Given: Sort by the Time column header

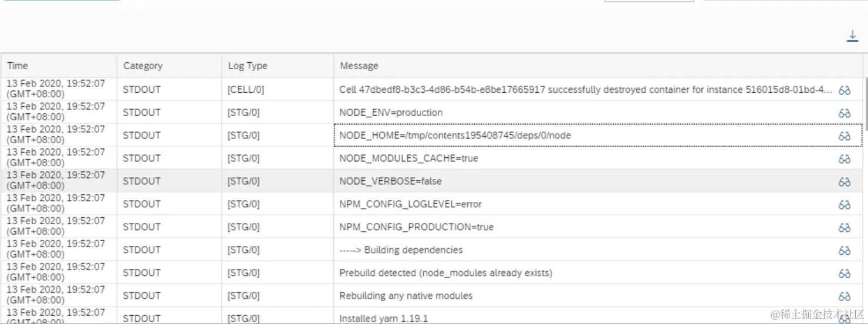Looking at the screenshot, I should click(x=18, y=66).
